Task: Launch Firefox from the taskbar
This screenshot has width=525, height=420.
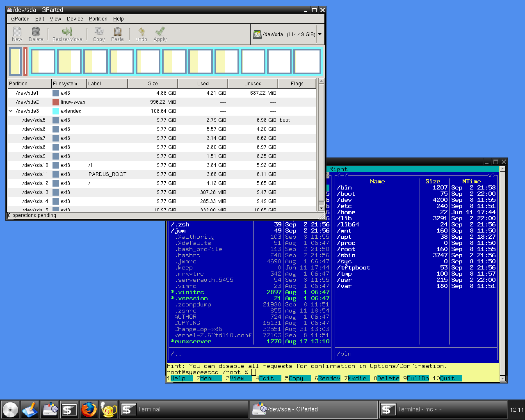Action: pos(89,409)
